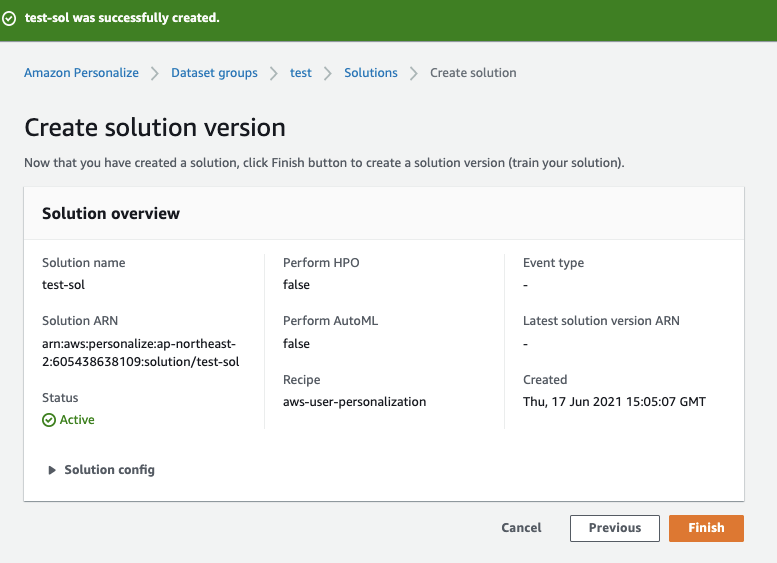The height and width of the screenshot is (563, 777).
Task: Click the success checkmark icon in green banner
Action: 9,18
